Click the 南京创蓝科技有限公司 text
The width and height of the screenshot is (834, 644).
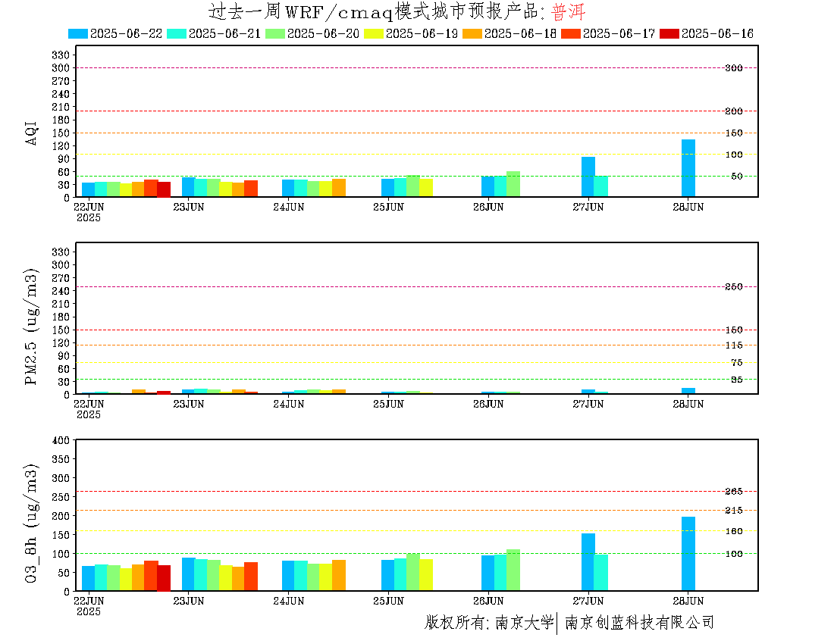pos(639,622)
